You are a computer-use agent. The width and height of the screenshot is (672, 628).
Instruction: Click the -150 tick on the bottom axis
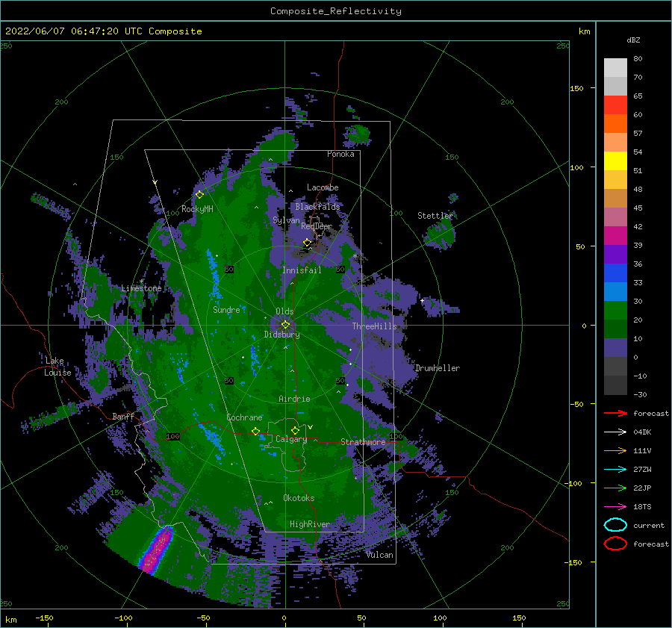pos(44,618)
